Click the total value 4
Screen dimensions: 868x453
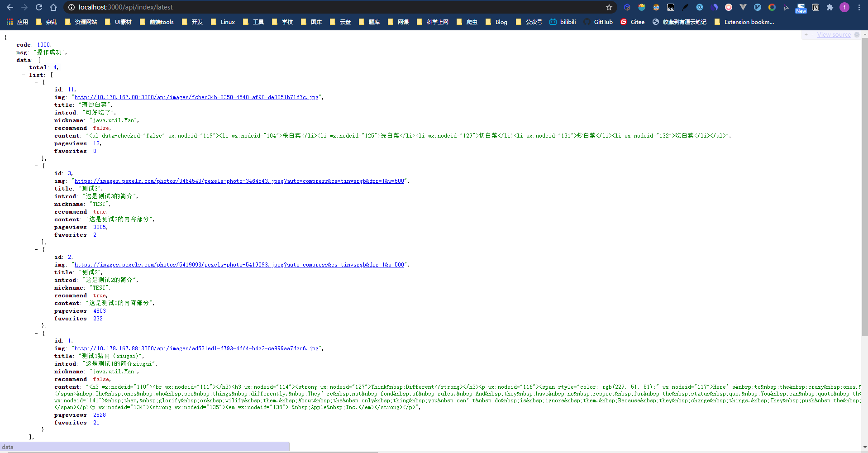pyautogui.click(x=55, y=67)
